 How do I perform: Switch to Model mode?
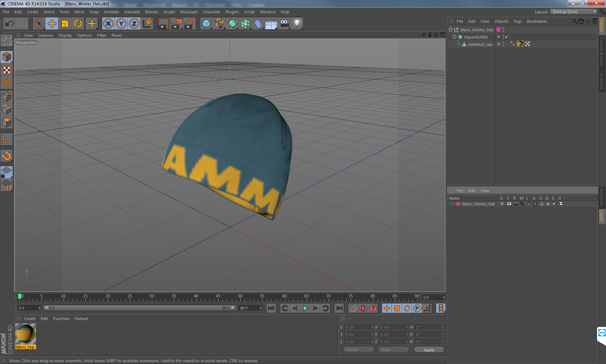pyautogui.click(x=6, y=57)
